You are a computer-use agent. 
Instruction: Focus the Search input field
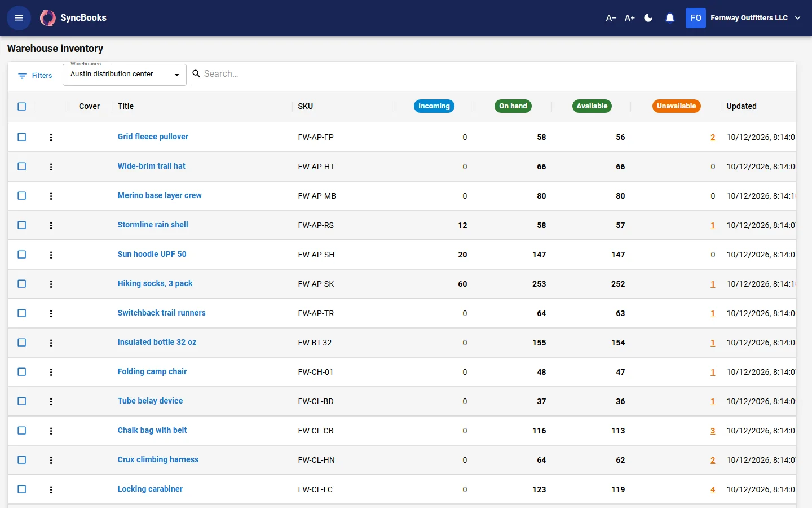pyautogui.click(x=492, y=74)
